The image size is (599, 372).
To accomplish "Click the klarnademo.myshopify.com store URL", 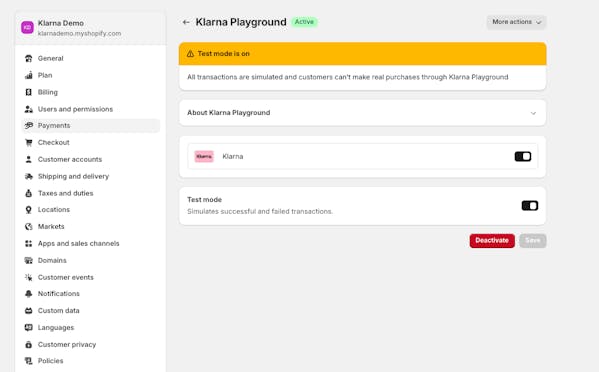I will click(79, 34).
